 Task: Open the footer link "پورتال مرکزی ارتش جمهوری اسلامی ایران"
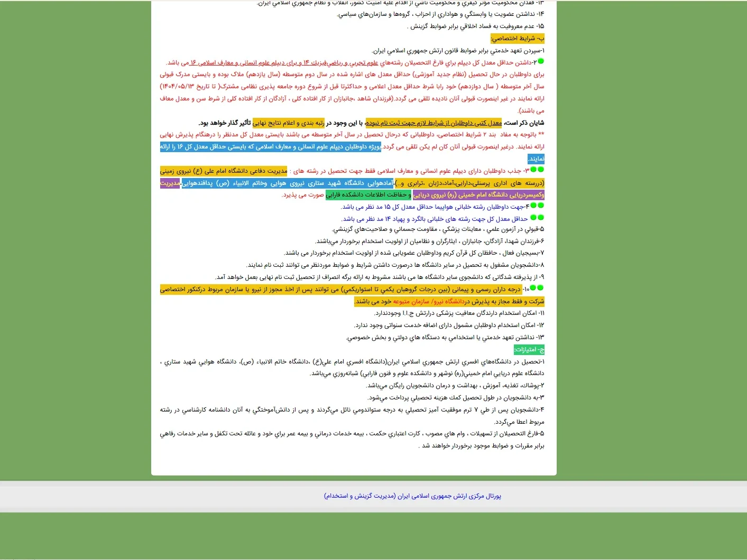412,496
